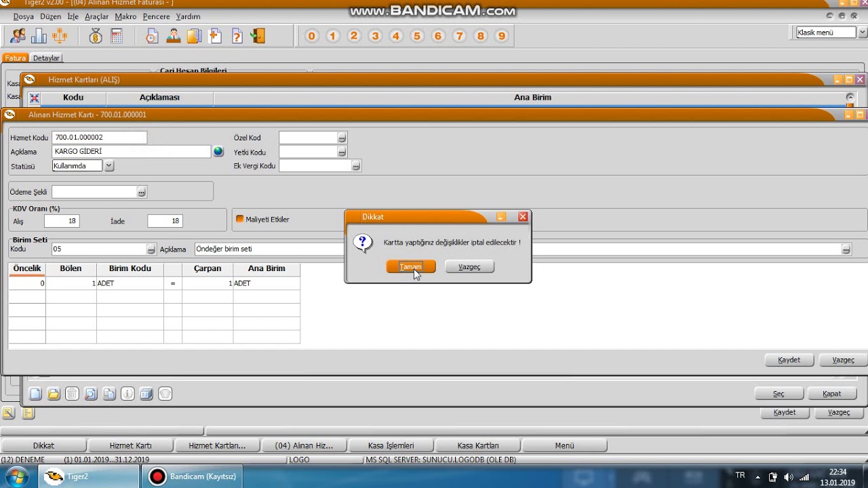This screenshot has width=868, height=488.
Task: Open the Pencere menu
Action: coord(156,16)
